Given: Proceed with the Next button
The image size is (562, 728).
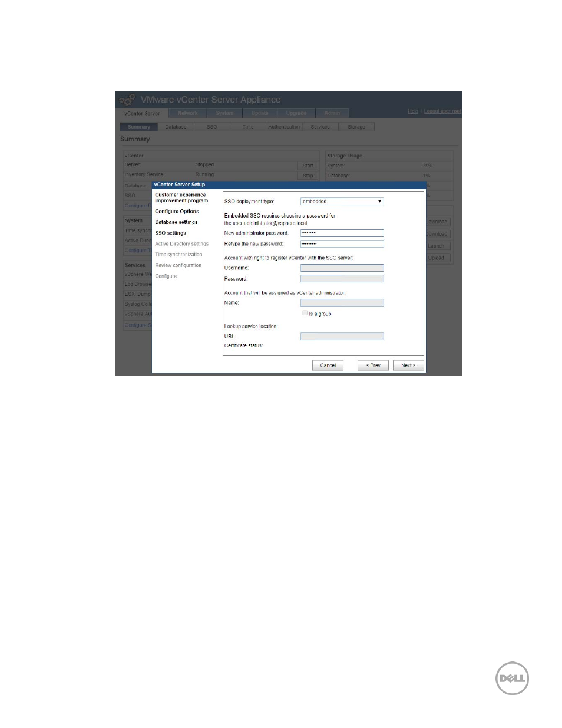Looking at the screenshot, I should [408, 365].
